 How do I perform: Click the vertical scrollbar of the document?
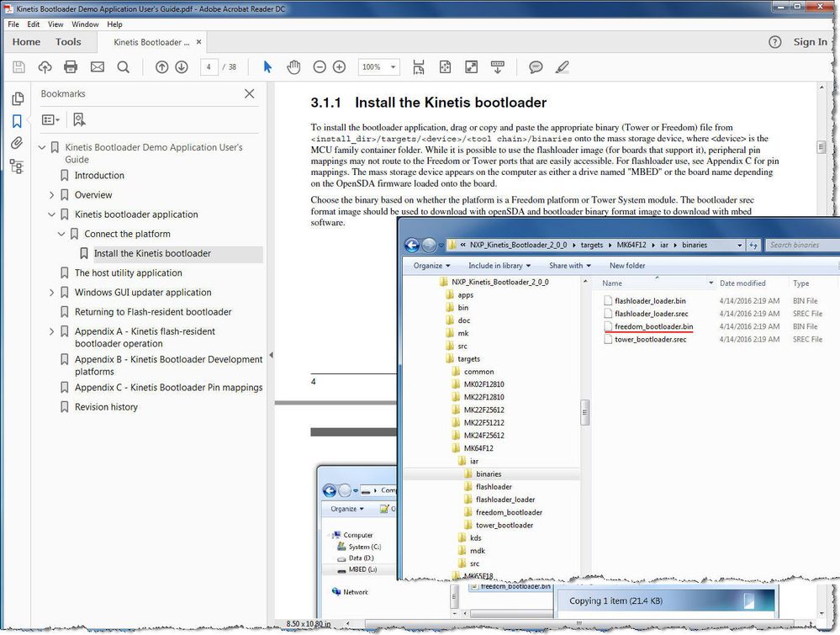pos(822,147)
